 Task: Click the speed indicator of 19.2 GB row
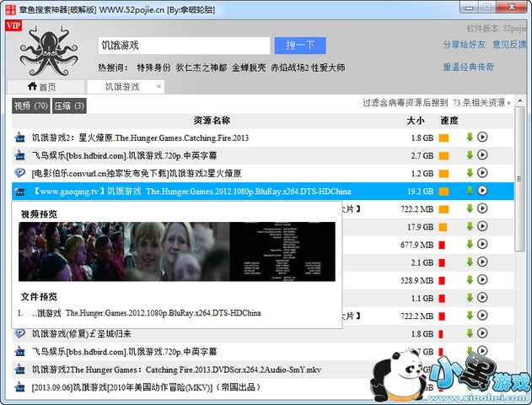(x=443, y=192)
